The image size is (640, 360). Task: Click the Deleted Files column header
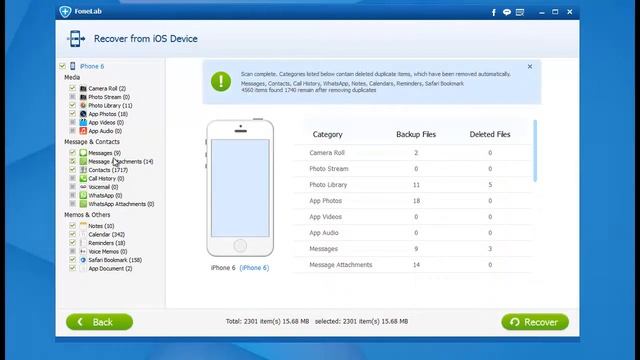pos(490,134)
